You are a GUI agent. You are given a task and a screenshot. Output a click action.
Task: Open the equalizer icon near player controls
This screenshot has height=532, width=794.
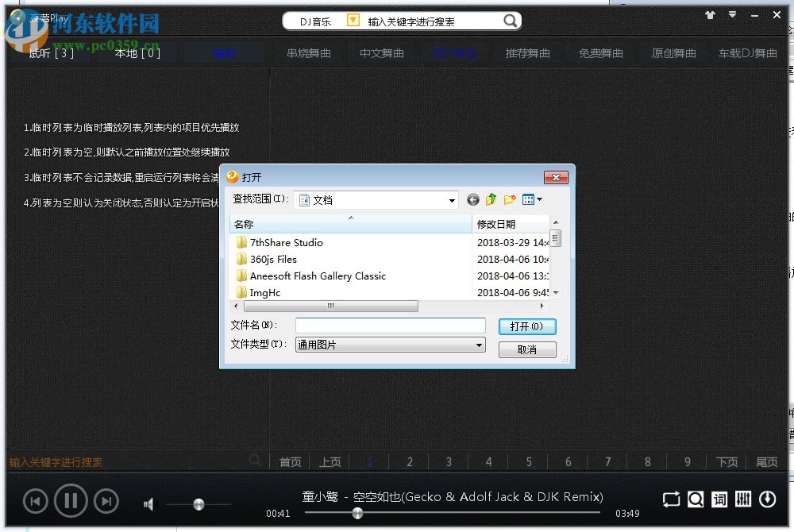coord(742,499)
